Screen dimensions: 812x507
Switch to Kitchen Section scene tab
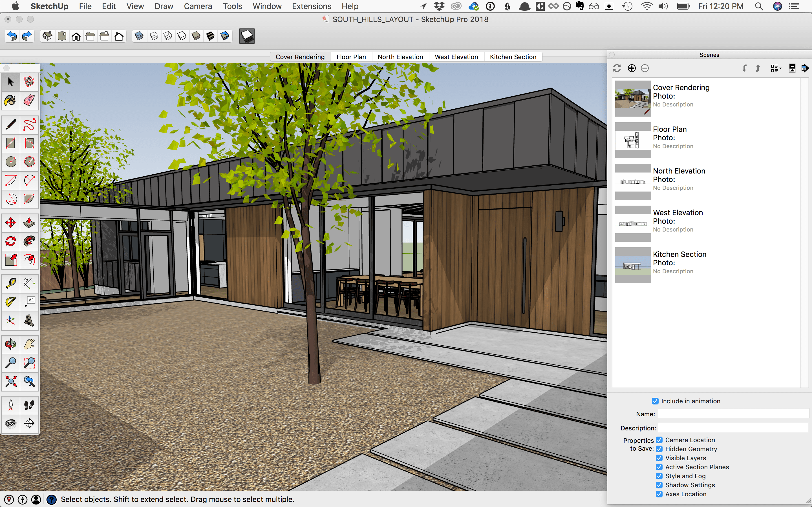click(x=513, y=57)
